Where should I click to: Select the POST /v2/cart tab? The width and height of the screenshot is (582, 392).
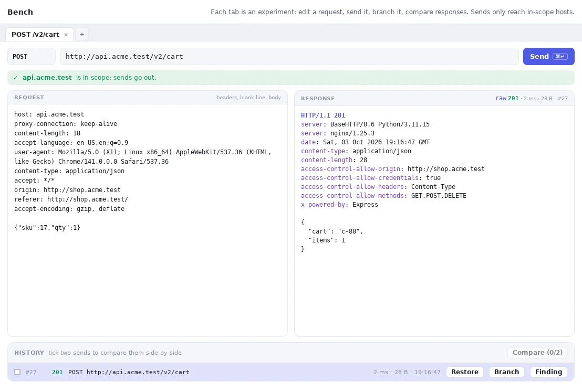(x=35, y=35)
